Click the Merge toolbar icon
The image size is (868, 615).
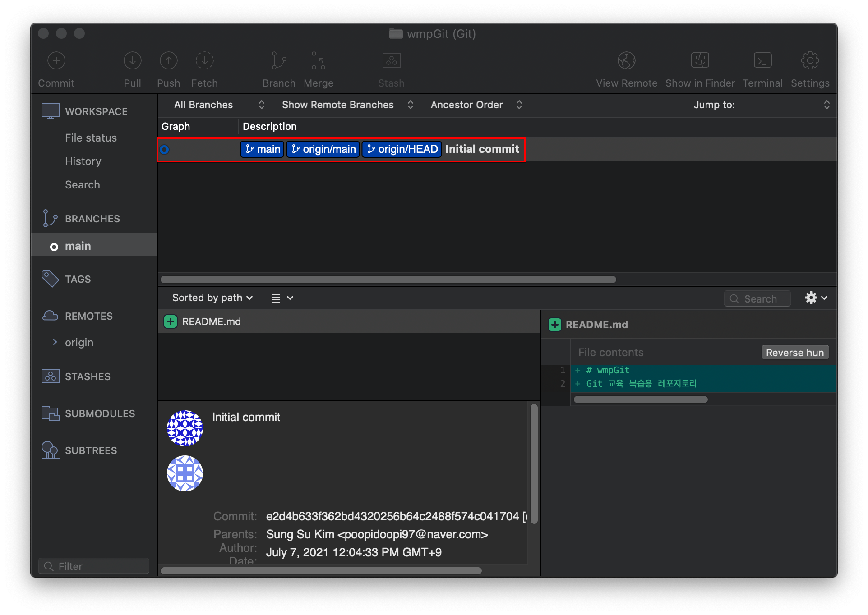click(x=318, y=61)
